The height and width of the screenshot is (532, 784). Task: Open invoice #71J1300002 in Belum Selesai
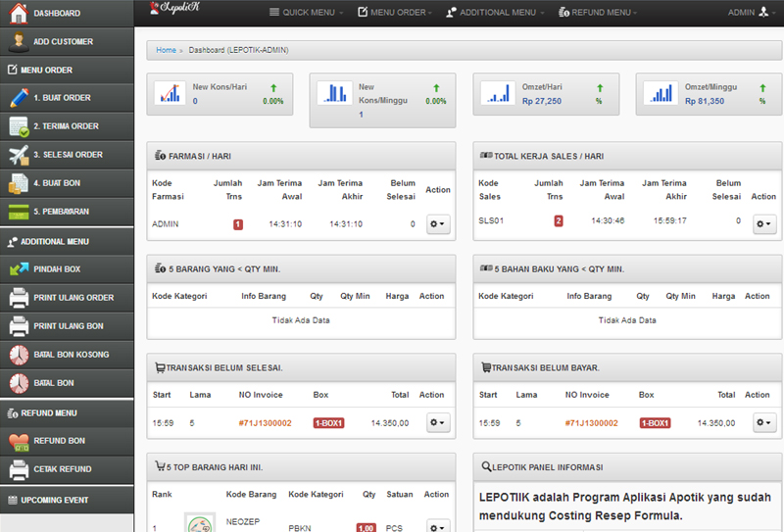click(265, 423)
